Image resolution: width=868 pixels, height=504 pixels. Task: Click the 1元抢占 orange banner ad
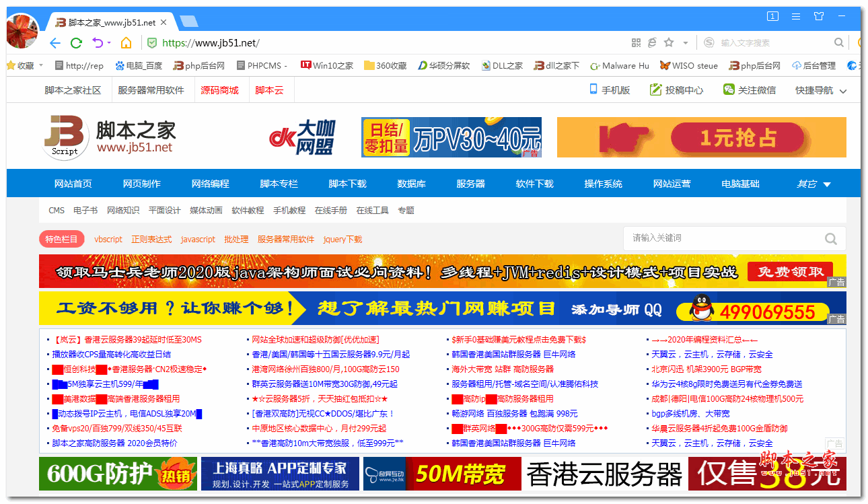tap(702, 137)
